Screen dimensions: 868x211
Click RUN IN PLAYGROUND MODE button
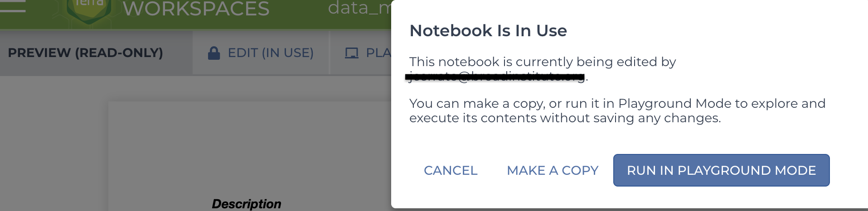721,170
